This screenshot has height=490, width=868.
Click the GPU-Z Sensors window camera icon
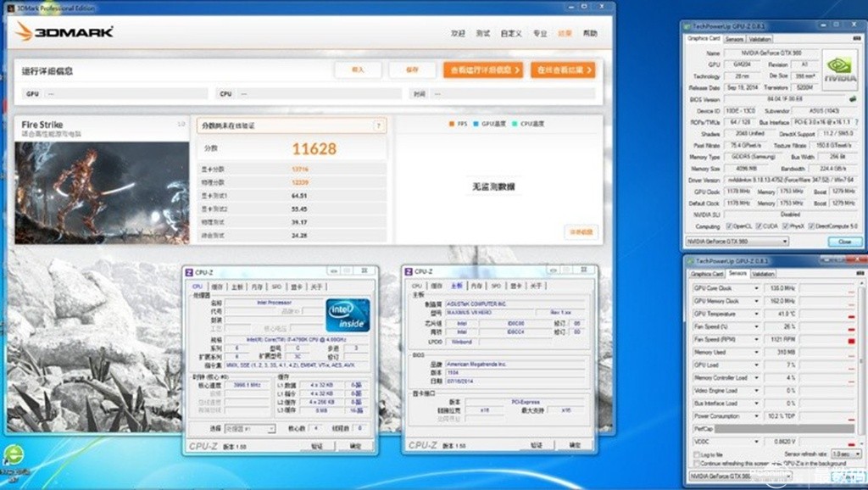pos(860,274)
